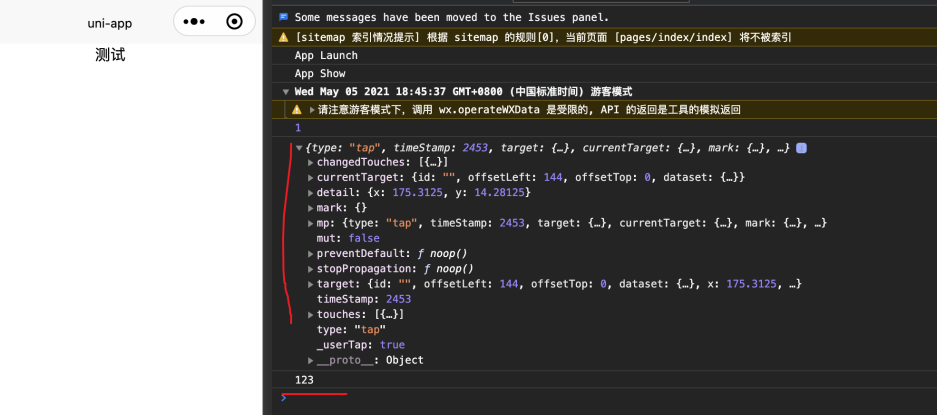
Task: Click the 游客模式 timestamp header text
Action: tap(463, 92)
